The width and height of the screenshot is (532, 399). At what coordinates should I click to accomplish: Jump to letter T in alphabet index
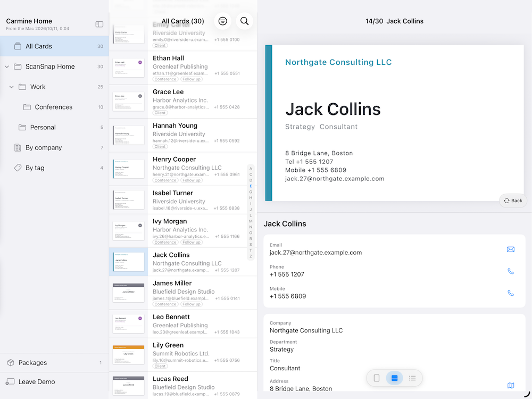pos(251,251)
